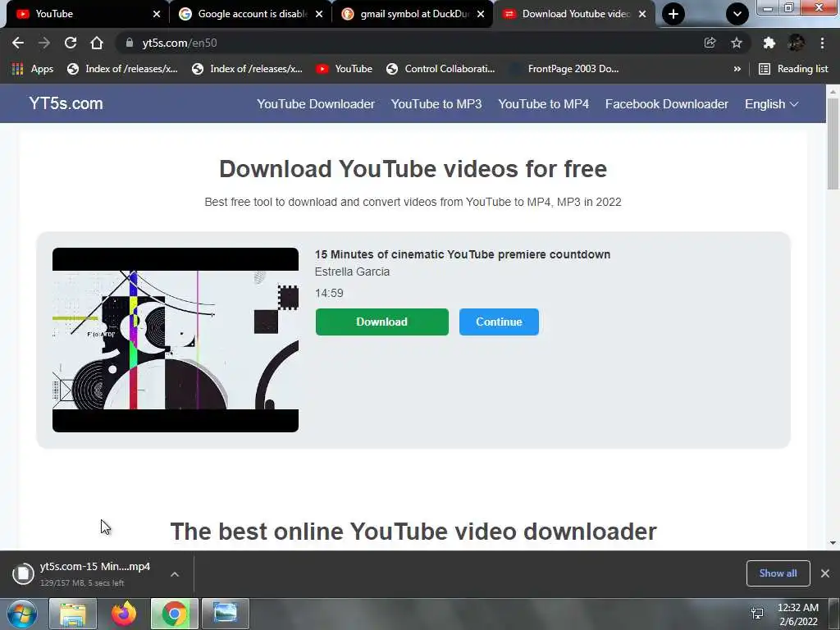
Task: Expand the English language dropdown
Action: click(x=771, y=104)
